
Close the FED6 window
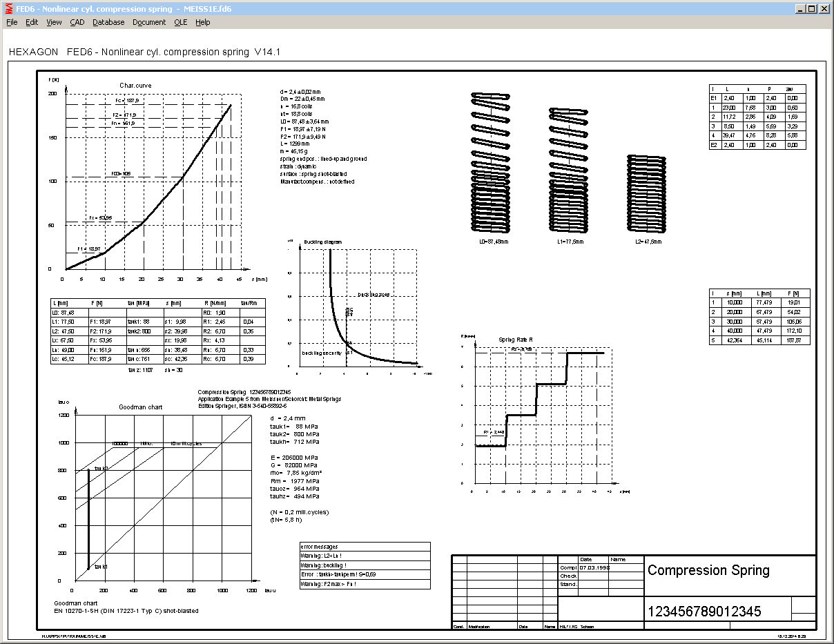click(x=824, y=9)
